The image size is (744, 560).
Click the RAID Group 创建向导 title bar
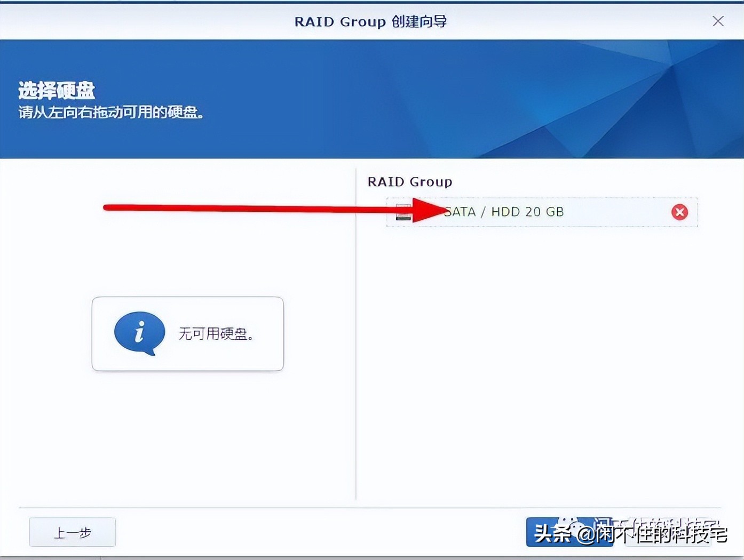pos(371,22)
